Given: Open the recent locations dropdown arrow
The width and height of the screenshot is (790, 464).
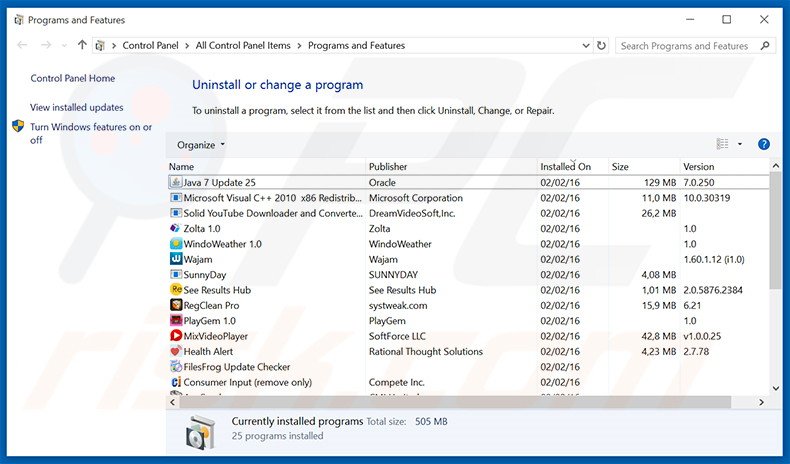Looking at the screenshot, I should [64, 46].
